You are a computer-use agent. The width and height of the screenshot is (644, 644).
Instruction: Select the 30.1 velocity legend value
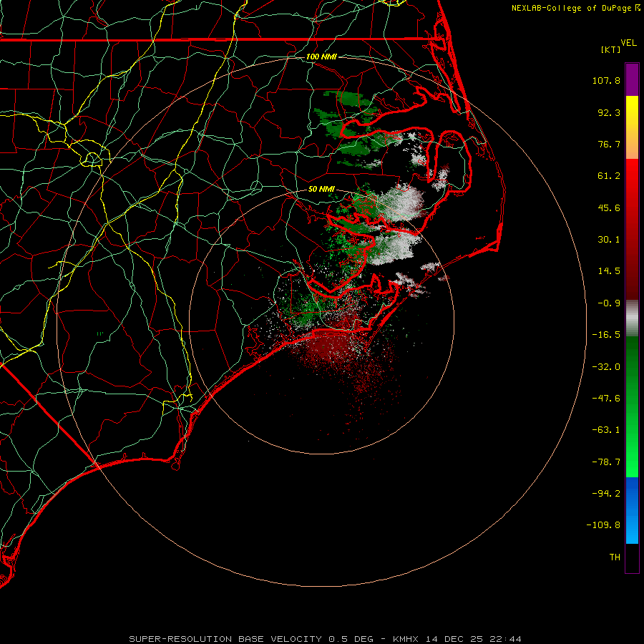(x=609, y=240)
